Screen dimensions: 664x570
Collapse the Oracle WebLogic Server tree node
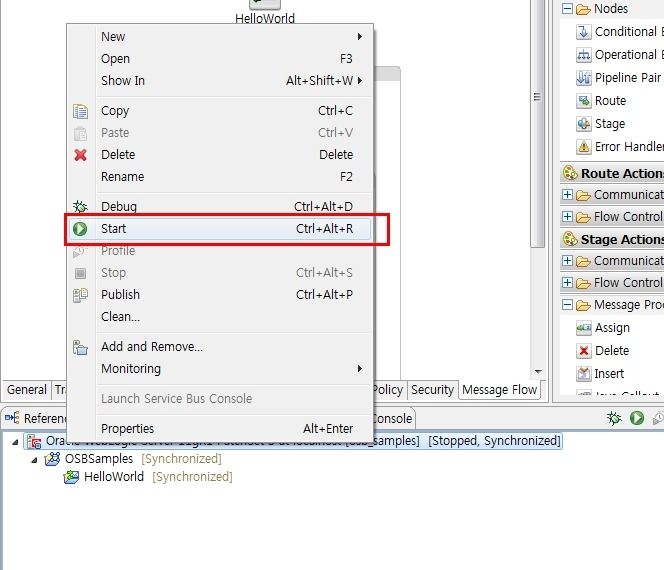click(15, 442)
